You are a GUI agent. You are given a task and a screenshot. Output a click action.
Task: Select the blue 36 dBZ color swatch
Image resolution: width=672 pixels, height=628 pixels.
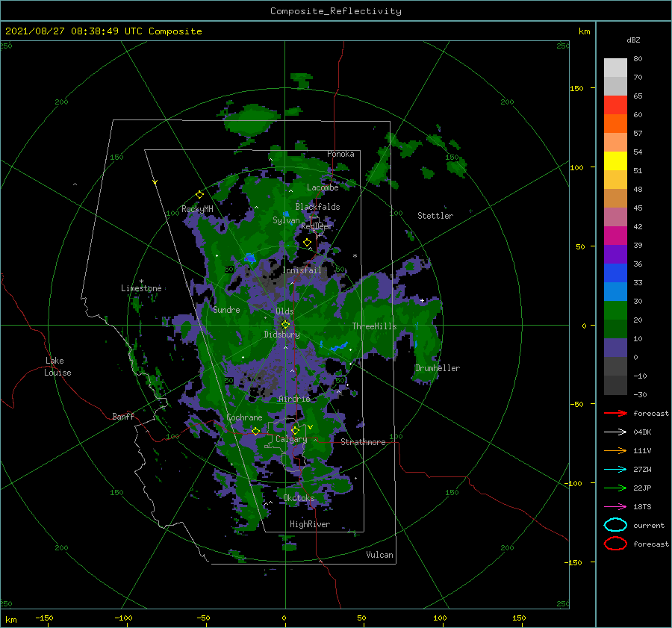[615, 273]
